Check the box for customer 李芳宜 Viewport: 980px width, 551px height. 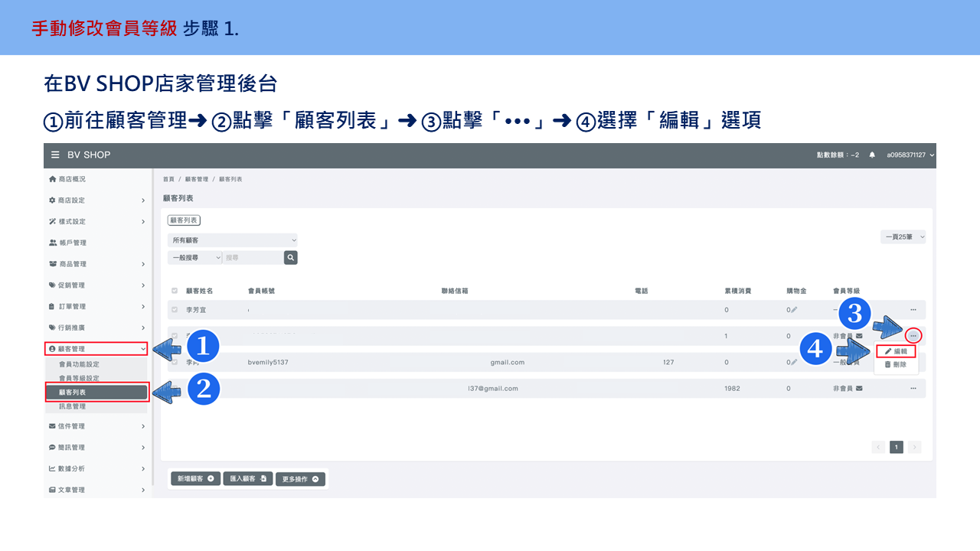(x=175, y=310)
